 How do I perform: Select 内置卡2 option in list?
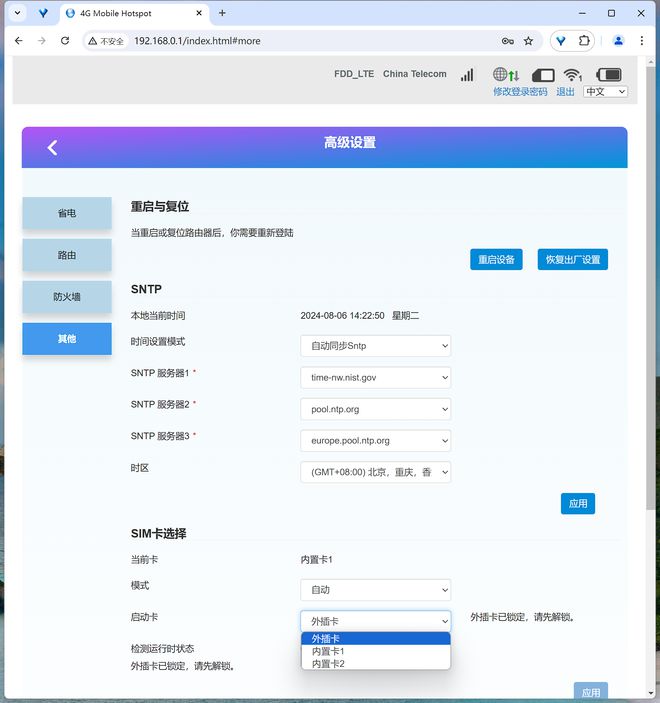tap(376, 664)
